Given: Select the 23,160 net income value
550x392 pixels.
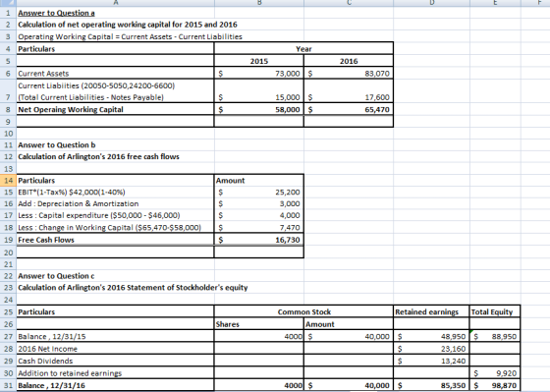Looking at the screenshot, I should click(431, 349).
